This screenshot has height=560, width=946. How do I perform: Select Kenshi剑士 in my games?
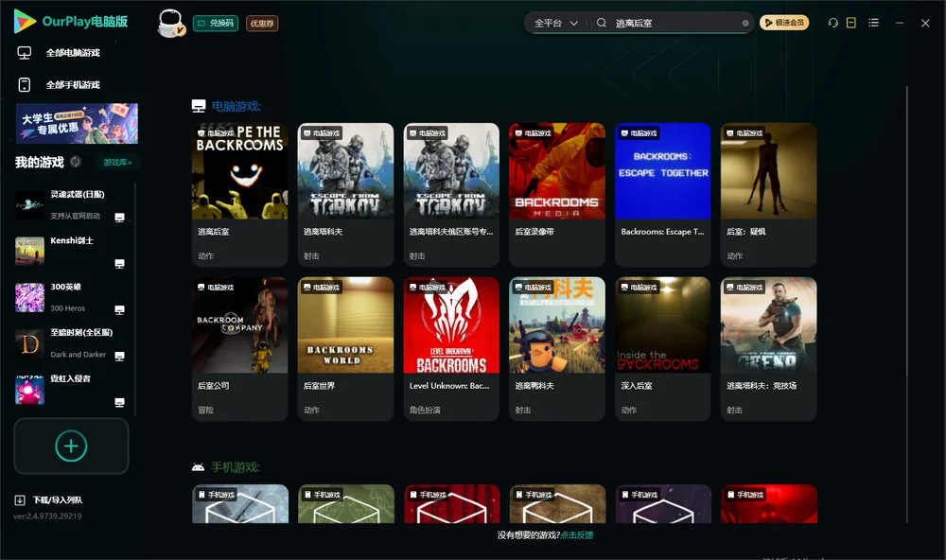pos(70,252)
